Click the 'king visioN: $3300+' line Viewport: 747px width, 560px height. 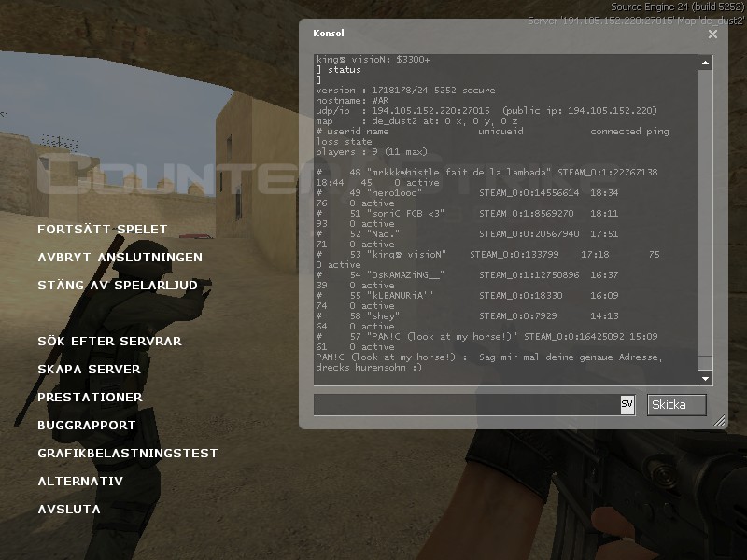tap(373, 60)
